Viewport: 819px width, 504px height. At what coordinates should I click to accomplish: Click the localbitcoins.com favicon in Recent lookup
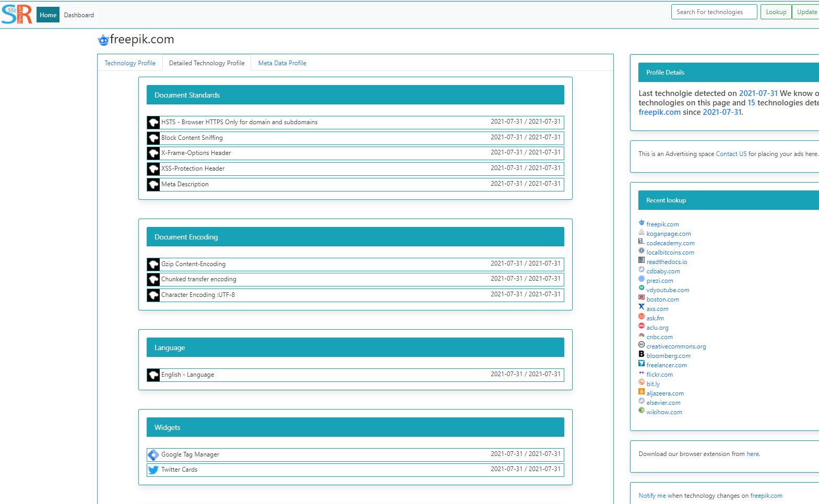642,251
